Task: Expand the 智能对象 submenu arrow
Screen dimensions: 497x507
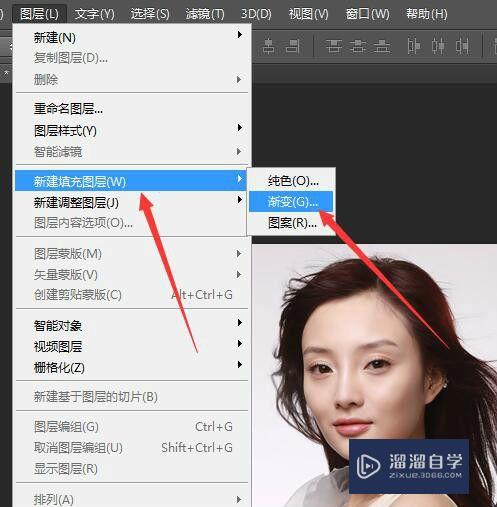Action: [x=239, y=322]
